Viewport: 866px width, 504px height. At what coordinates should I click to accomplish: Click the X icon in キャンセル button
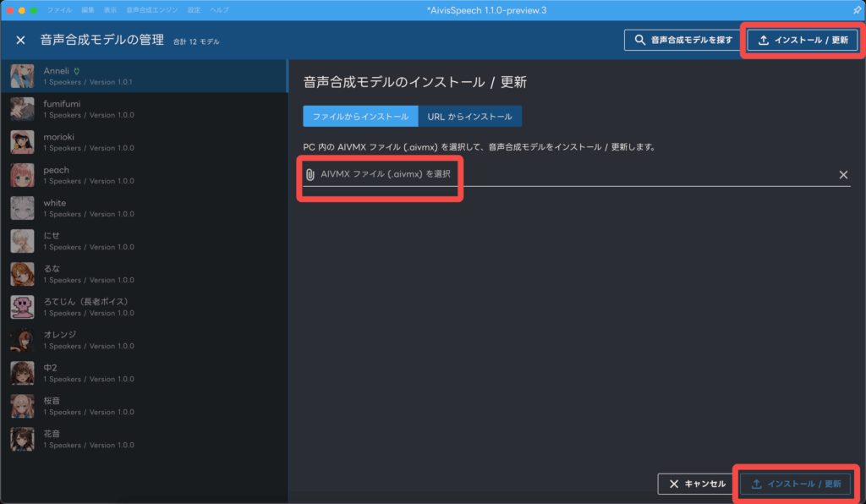pyautogui.click(x=674, y=484)
